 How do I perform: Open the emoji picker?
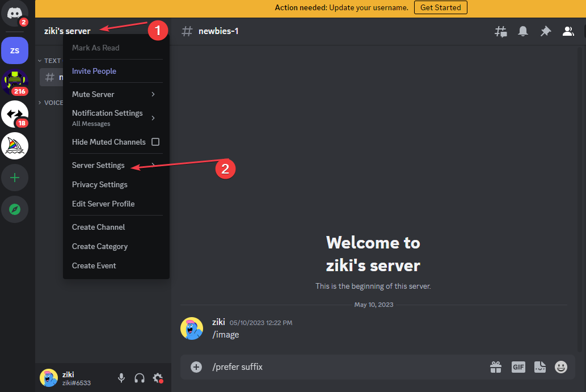[560, 367]
